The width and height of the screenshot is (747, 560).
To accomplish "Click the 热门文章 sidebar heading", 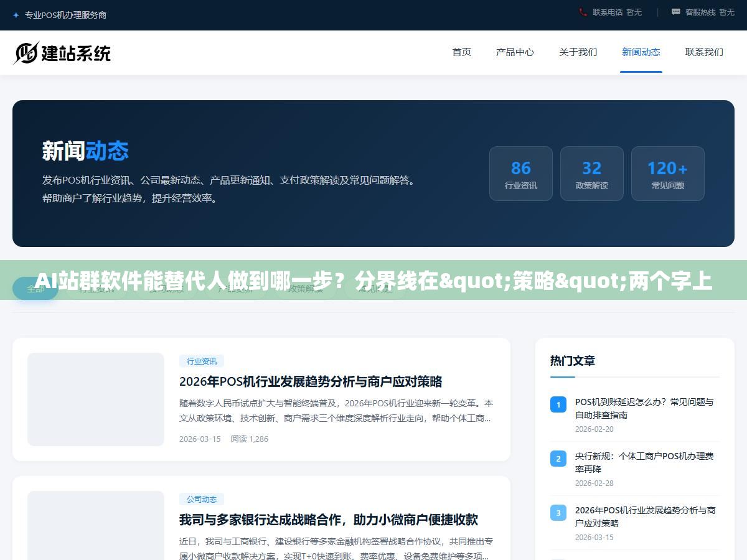I will pyautogui.click(x=573, y=360).
